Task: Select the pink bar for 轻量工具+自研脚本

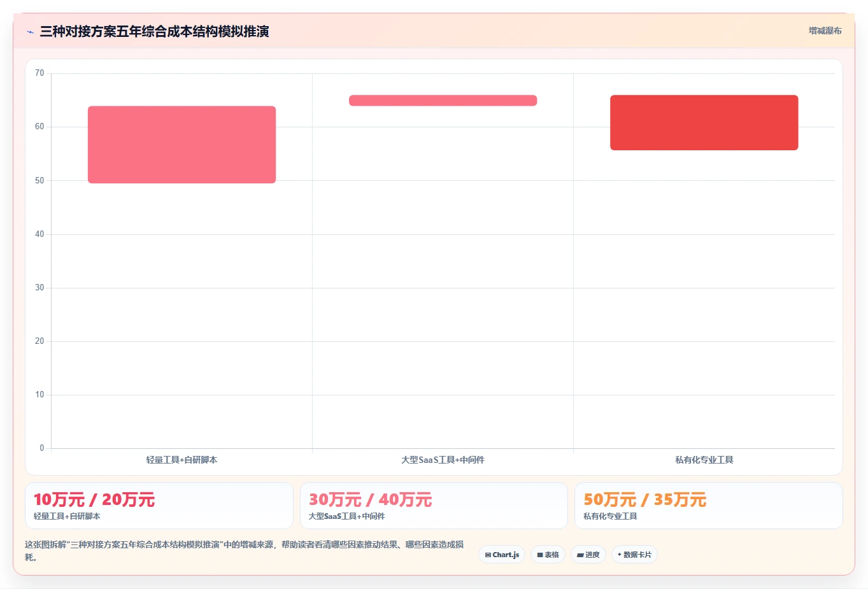Action: click(x=181, y=145)
